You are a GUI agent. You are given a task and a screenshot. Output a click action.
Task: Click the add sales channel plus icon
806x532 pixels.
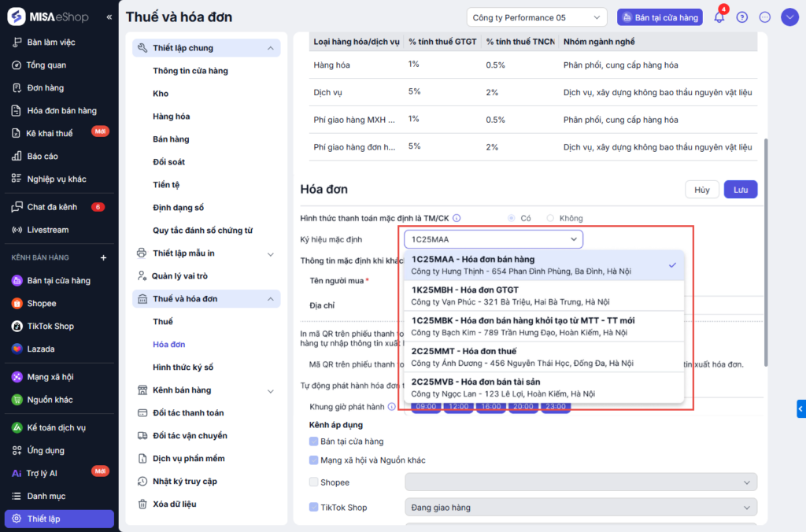(x=103, y=257)
